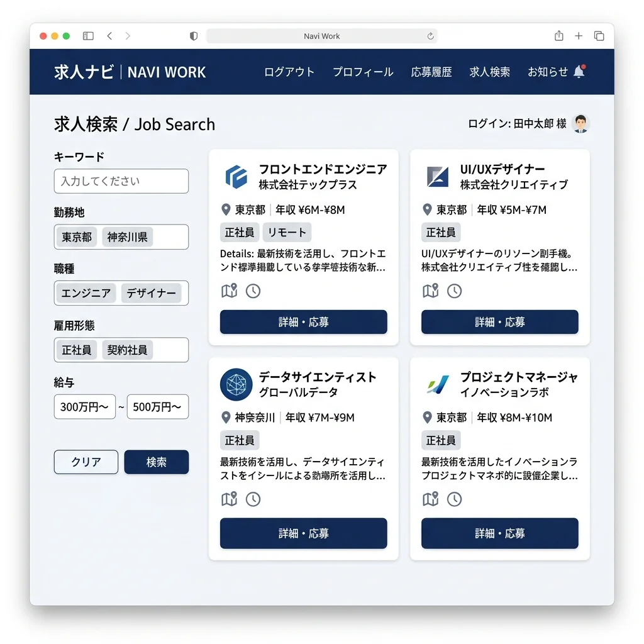The height and width of the screenshot is (644, 644).
Task: Click clock icon on フロントエンドエンジニア card
Action: tap(253, 291)
